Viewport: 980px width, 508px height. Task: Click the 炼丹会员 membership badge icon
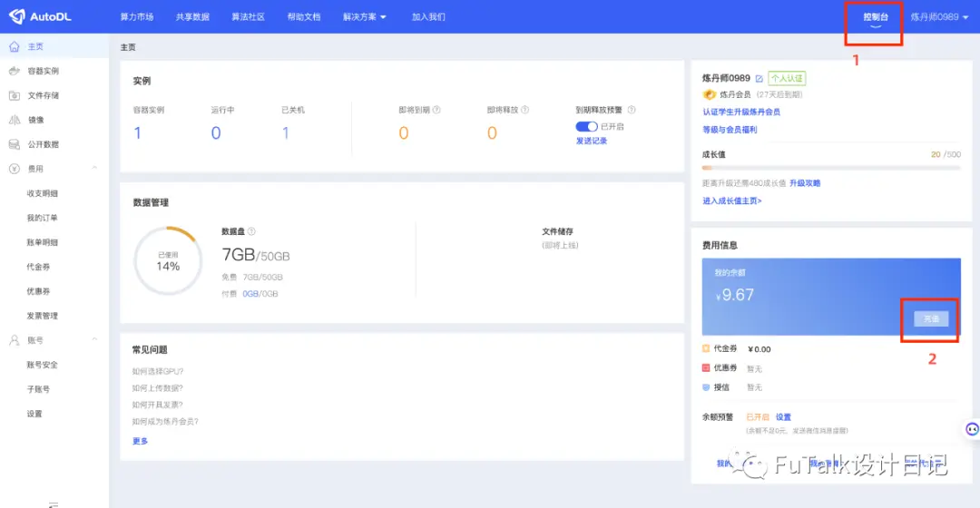tap(709, 94)
